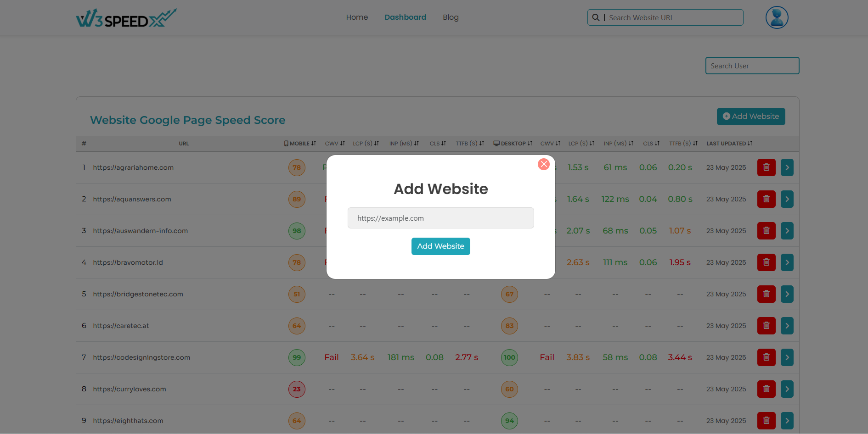Open details arrow for eighthats.com

pos(787,421)
